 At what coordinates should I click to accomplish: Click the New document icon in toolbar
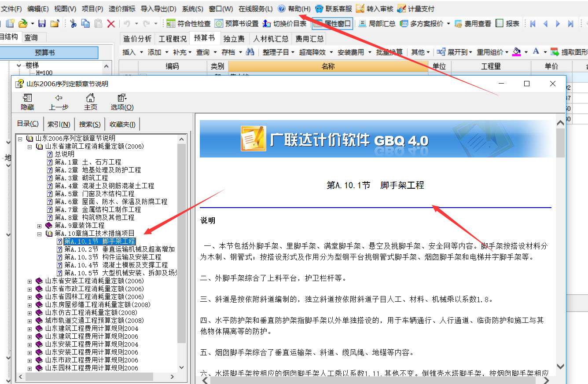(10, 24)
